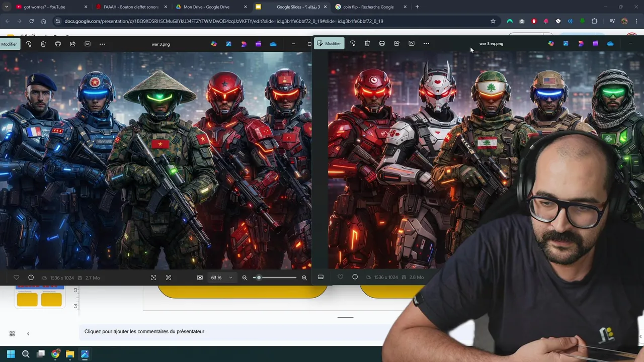Select the slide thumbnail with yellow boxes
The height and width of the screenshot is (362, 644).
39,297
